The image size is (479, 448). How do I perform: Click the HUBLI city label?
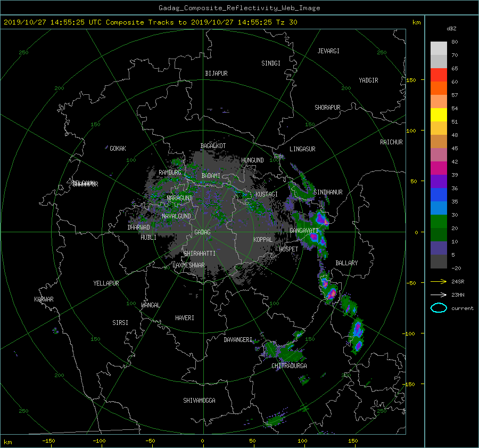(x=148, y=238)
